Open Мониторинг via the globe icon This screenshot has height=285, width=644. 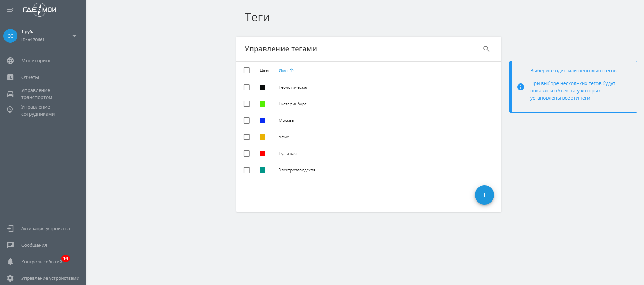(x=10, y=61)
